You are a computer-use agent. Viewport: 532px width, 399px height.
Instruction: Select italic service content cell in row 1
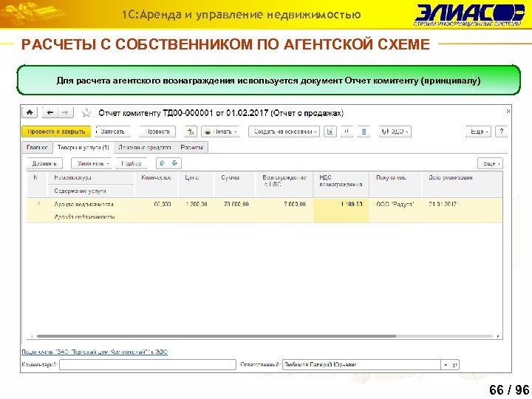(91, 216)
